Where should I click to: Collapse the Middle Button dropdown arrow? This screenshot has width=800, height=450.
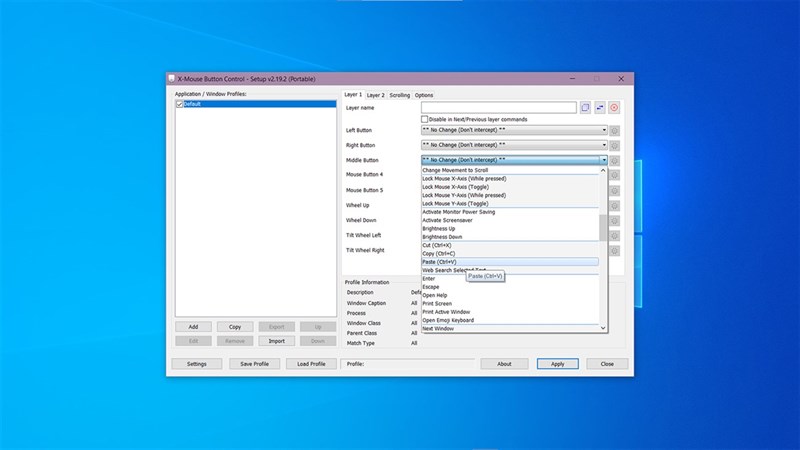click(x=604, y=160)
